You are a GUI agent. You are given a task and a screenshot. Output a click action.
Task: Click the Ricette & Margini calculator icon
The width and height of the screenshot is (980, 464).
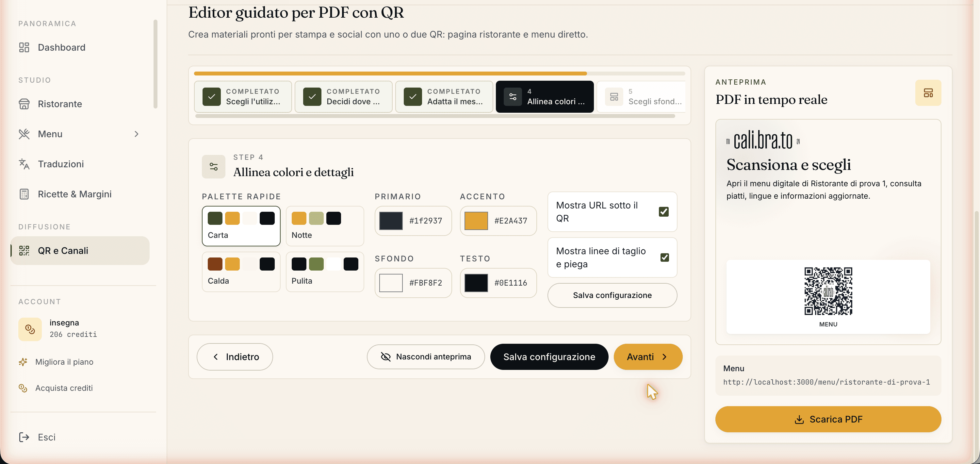click(x=24, y=194)
